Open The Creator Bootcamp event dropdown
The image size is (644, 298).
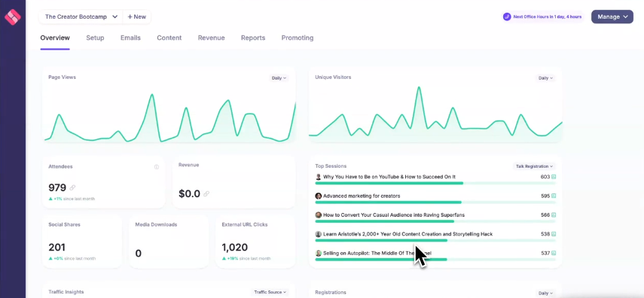coord(81,17)
